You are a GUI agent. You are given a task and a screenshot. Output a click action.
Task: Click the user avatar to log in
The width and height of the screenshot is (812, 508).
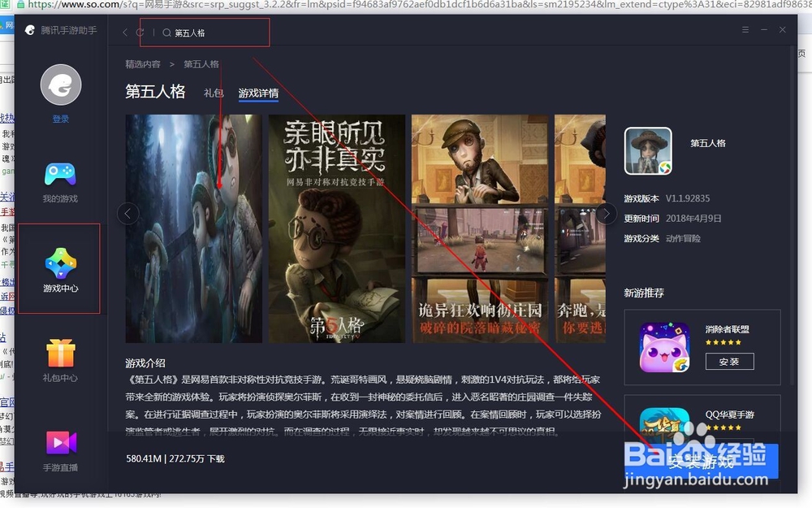coord(61,85)
